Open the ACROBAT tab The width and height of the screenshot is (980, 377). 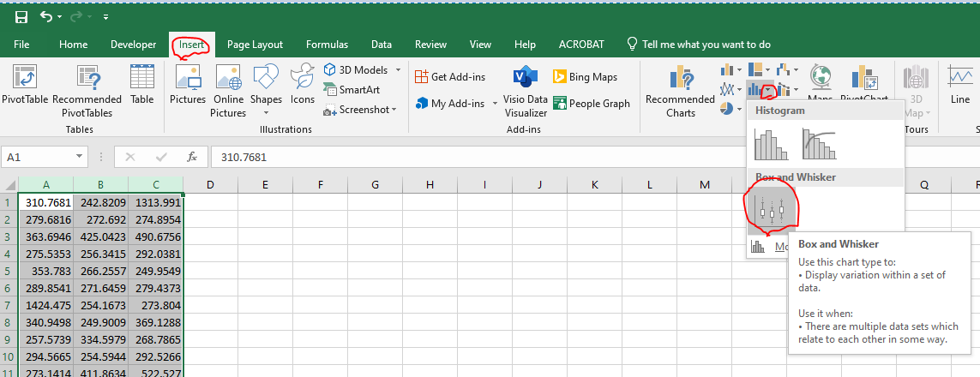(581, 45)
